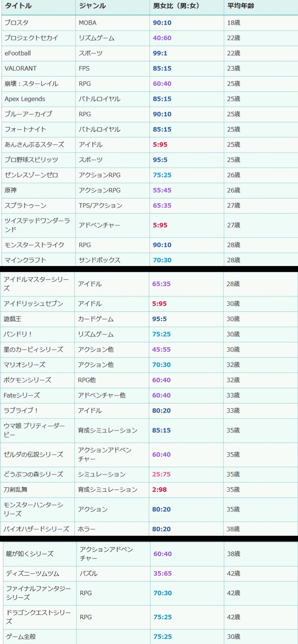Image resolution: width=298 pixels, height=644 pixels.
Task: Select the ラブライブ！ title cell
Action: (x=38, y=411)
